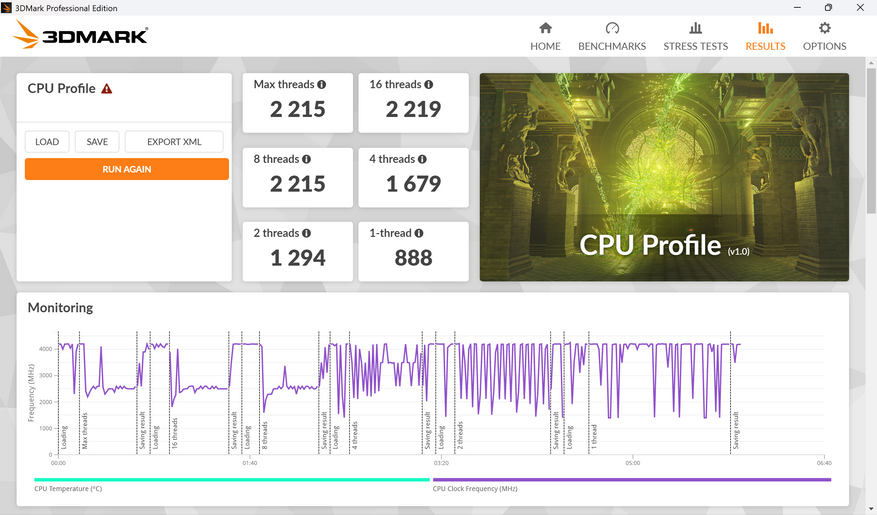
Task: Click the CPU Profile v1.0 preview image
Action: [664, 177]
